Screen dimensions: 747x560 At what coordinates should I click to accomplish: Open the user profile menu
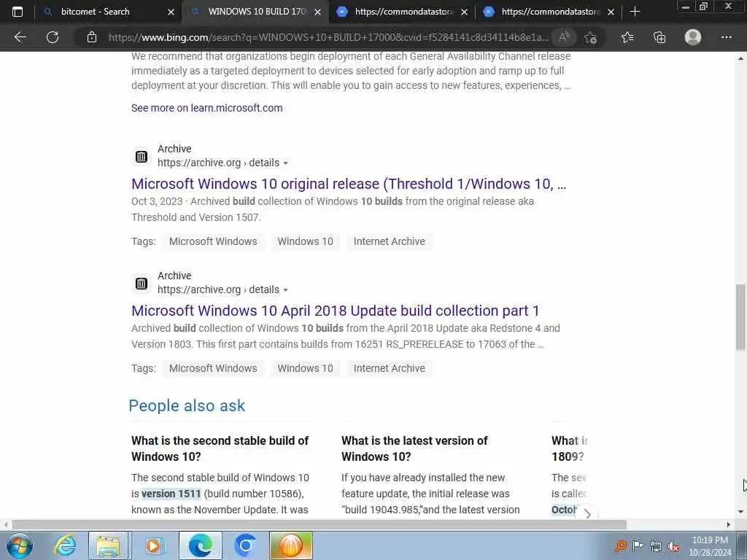[693, 37]
